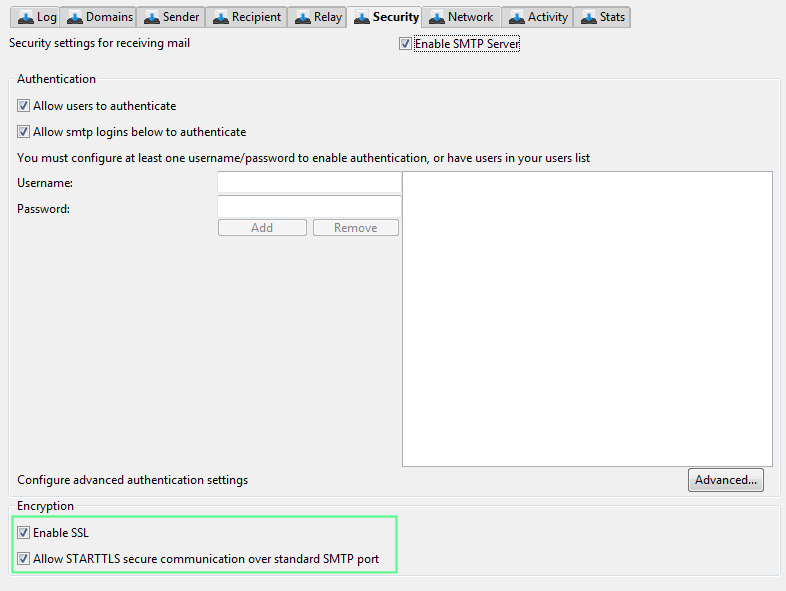Focus the Username input field
786x591 pixels.
pyautogui.click(x=309, y=183)
